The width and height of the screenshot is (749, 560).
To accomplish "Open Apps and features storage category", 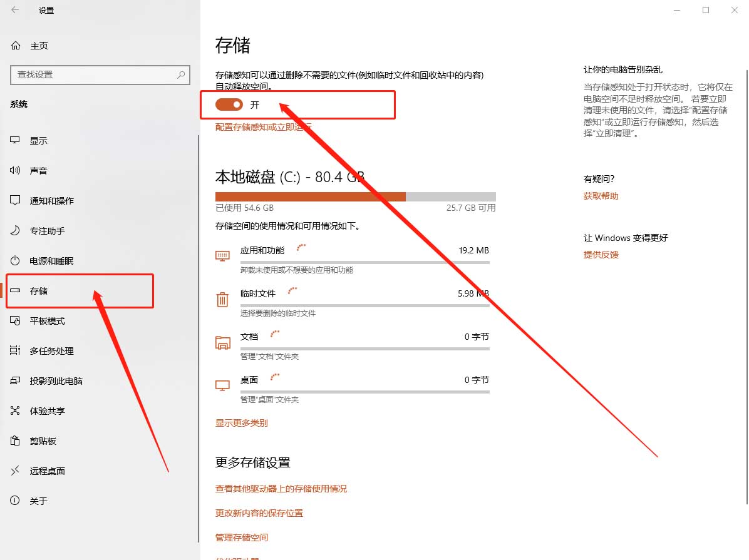I will tap(262, 250).
